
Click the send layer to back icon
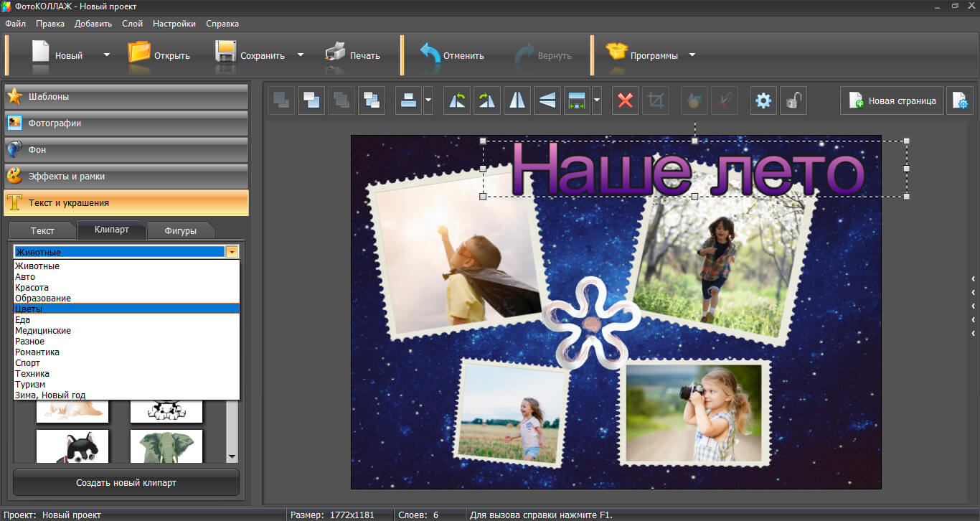coord(281,100)
